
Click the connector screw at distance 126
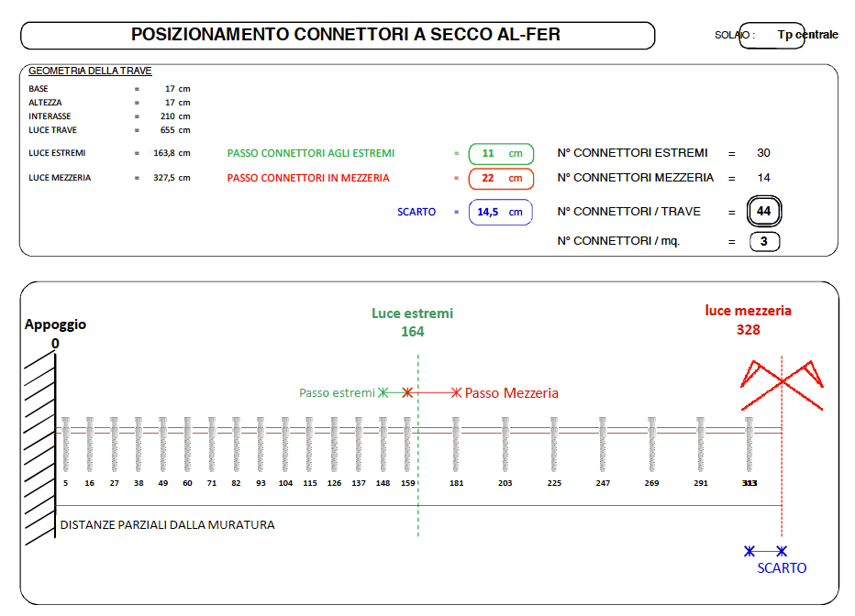pyautogui.click(x=334, y=445)
